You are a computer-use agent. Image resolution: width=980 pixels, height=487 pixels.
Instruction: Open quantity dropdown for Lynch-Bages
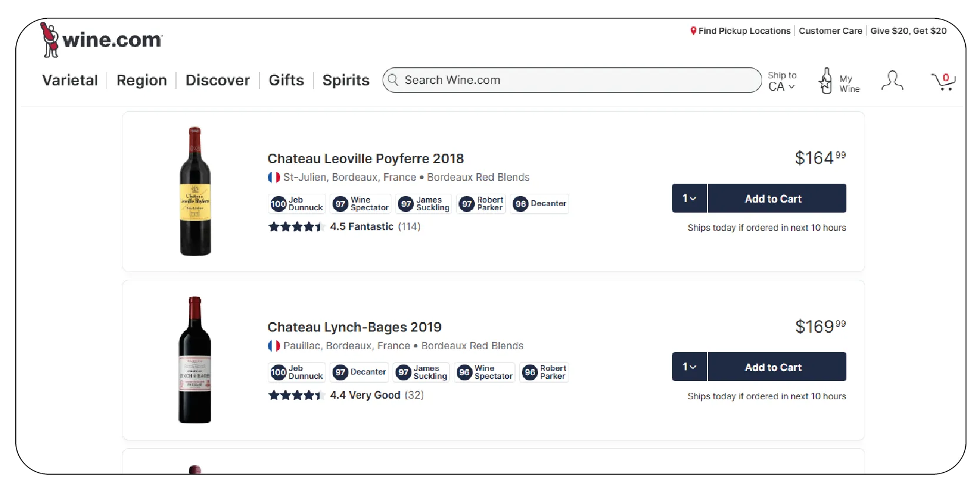pyautogui.click(x=689, y=367)
